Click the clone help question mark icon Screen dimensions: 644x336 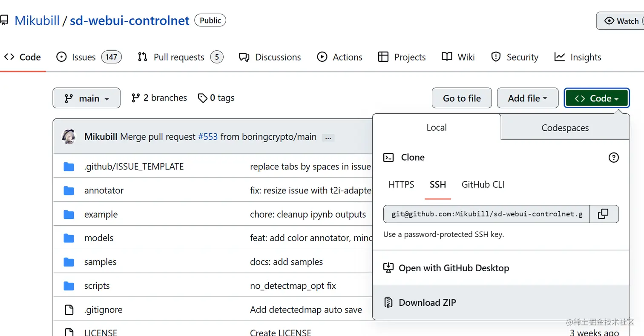pyautogui.click(x=613, y=158)
